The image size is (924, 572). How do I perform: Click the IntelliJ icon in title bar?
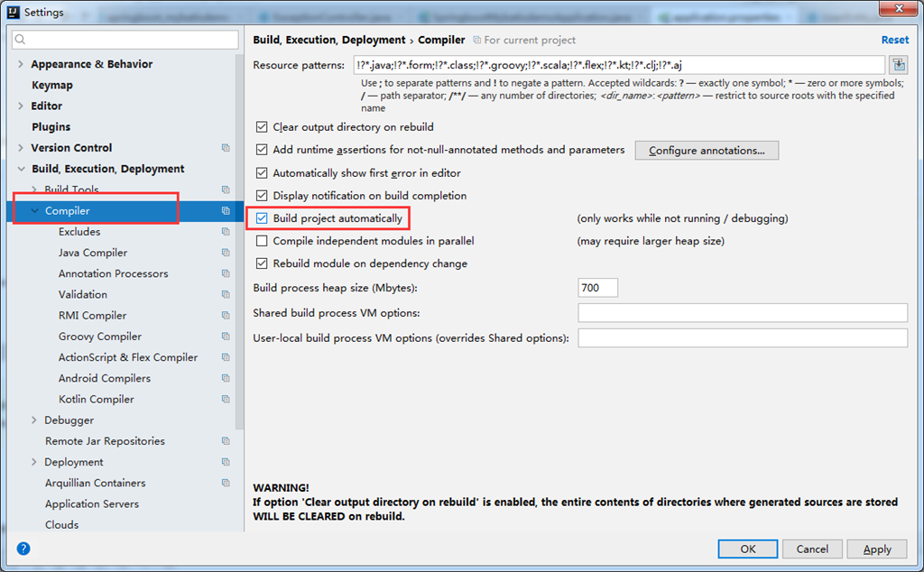tap(14, 12)
